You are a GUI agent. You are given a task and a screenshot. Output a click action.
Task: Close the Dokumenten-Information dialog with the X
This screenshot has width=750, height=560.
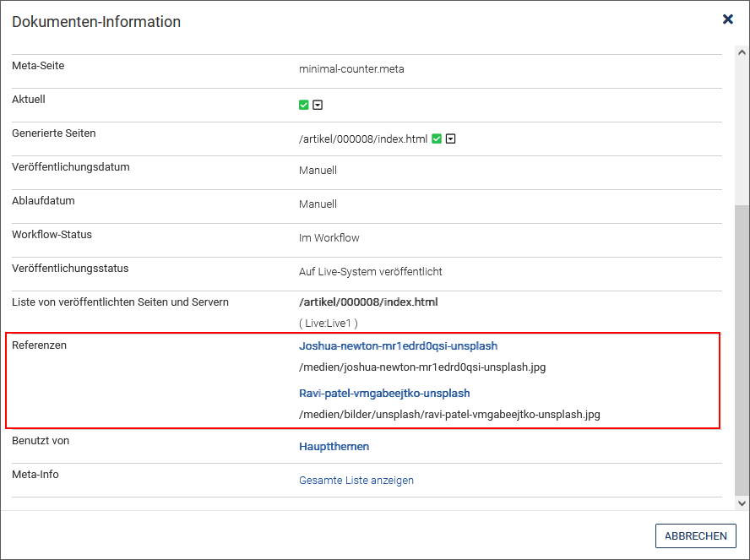(727, 19)
